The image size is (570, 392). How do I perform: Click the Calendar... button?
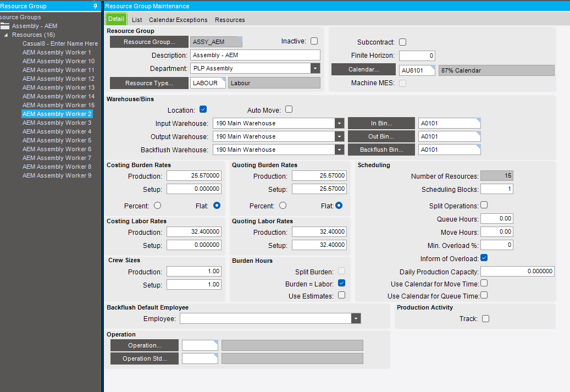pos(363,69)
